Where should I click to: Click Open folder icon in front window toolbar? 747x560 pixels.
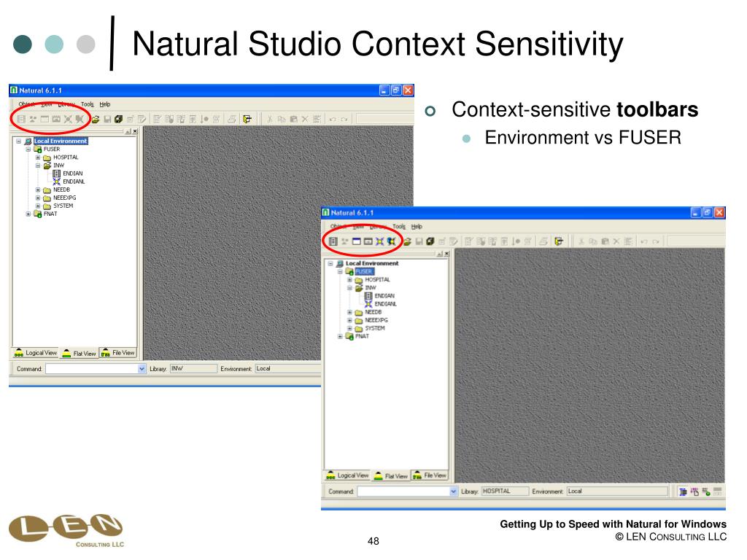[407, 241]
